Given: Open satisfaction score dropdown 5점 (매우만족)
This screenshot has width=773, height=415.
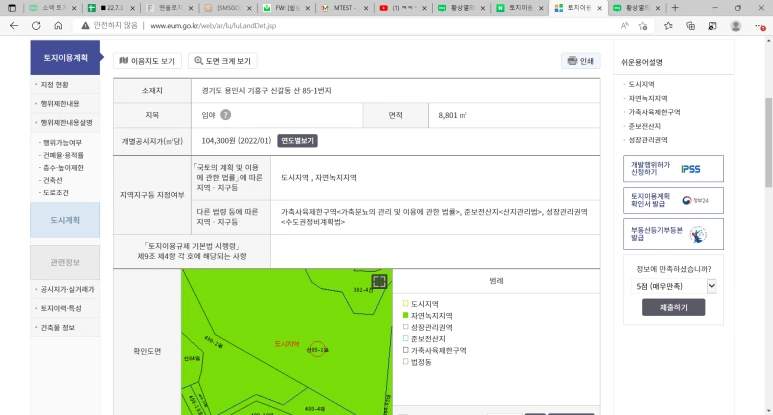Looking at the screenshot, I should [673, 286].
